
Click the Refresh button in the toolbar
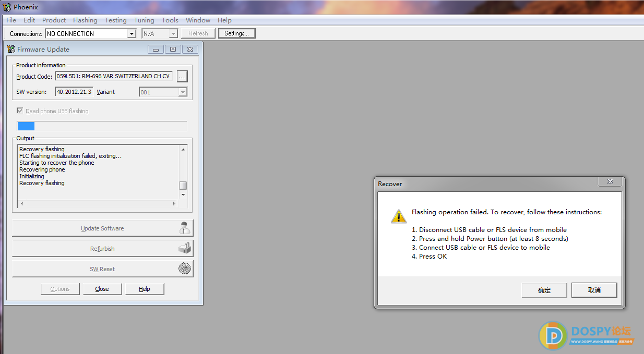pos(198,33)
